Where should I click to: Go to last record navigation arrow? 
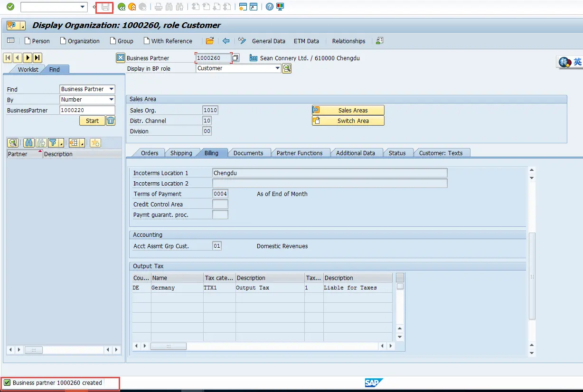(38, 58)
